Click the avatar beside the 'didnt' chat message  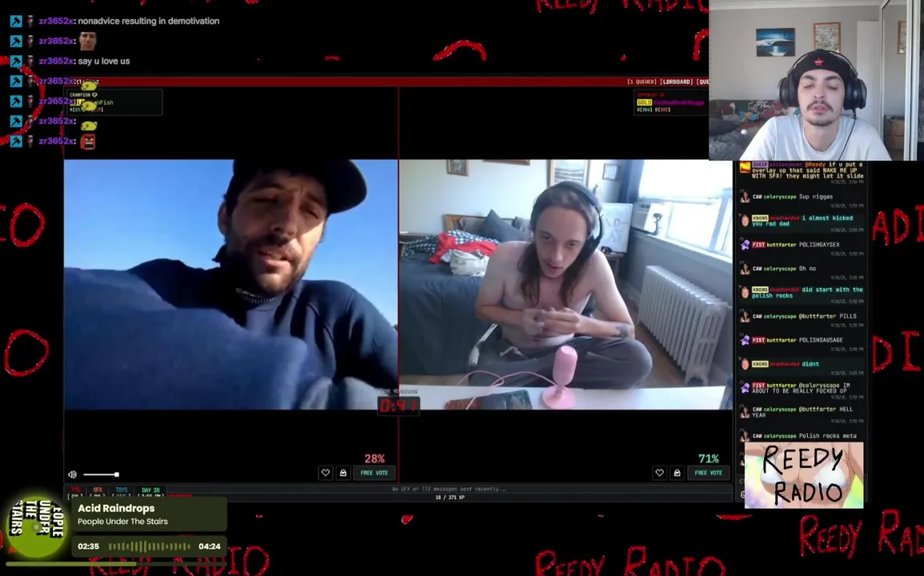point(745,365)
